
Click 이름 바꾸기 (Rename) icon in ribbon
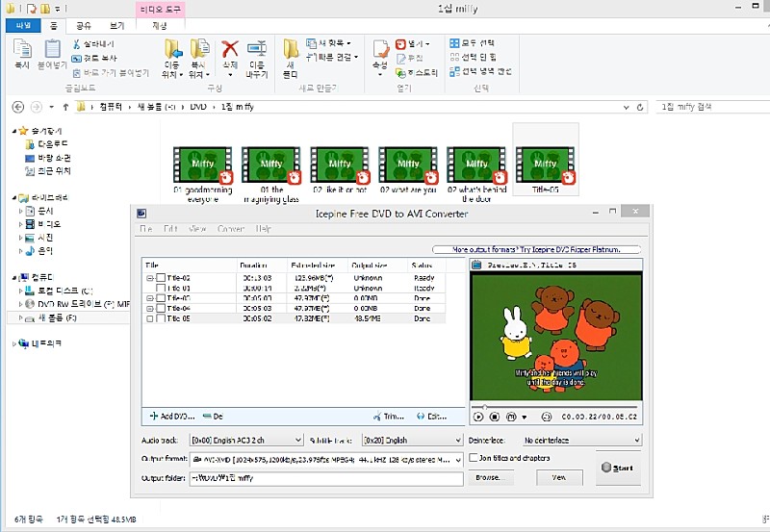tap(257, 49)
